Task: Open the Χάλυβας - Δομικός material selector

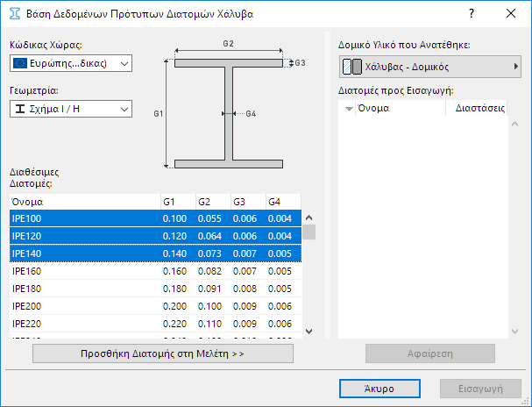Action: [429, 67]
